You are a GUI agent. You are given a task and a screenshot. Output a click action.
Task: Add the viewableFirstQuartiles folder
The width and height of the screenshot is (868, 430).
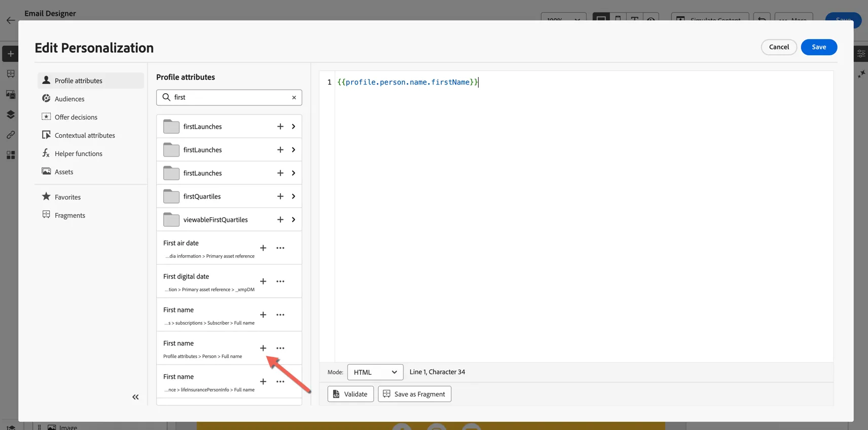coord(280,220)
